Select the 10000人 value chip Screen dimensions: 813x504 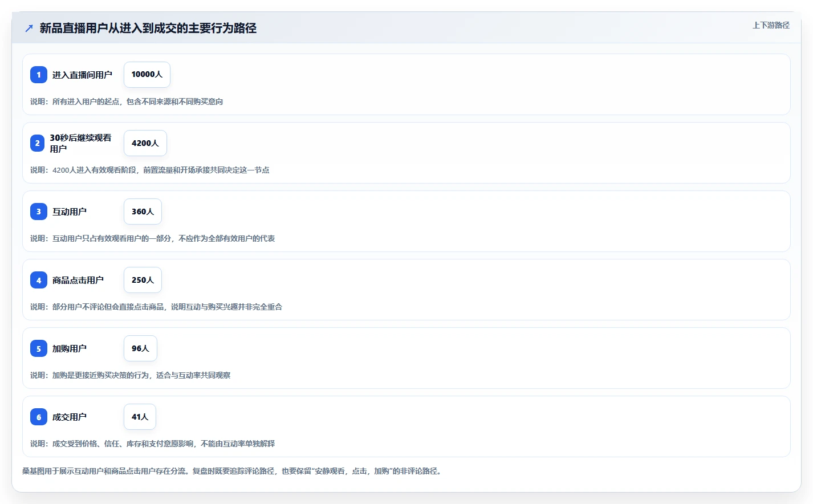(x=147, y=75)
